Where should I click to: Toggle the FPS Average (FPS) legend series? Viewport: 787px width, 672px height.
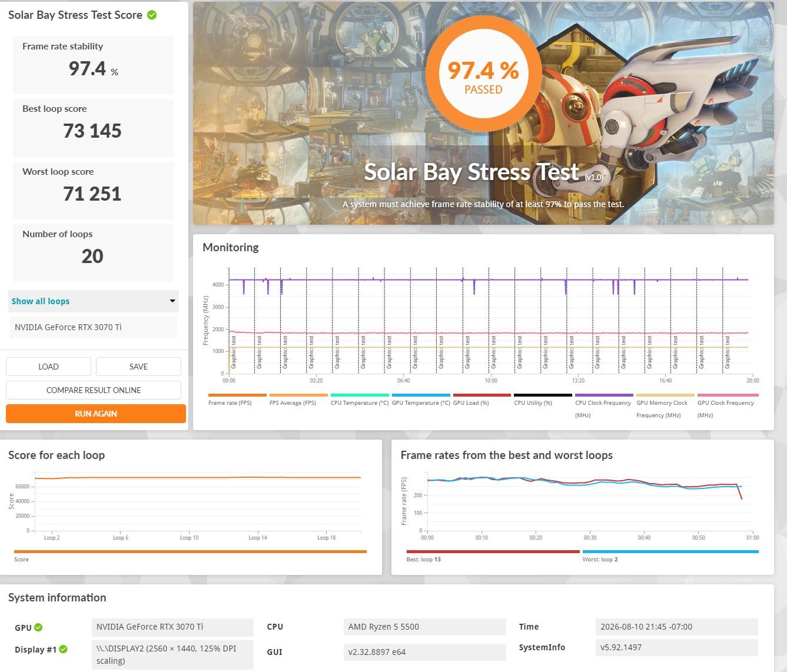point(298,400)
